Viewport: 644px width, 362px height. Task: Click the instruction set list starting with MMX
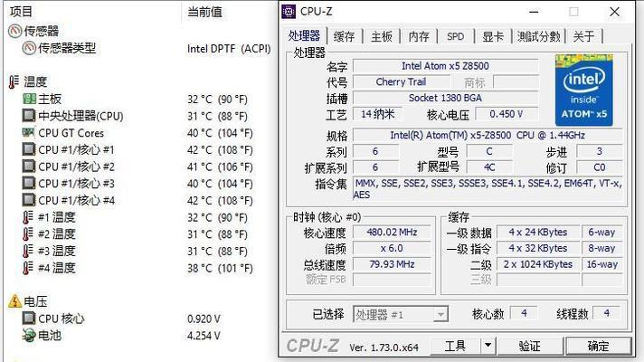[x=488, y=189]
